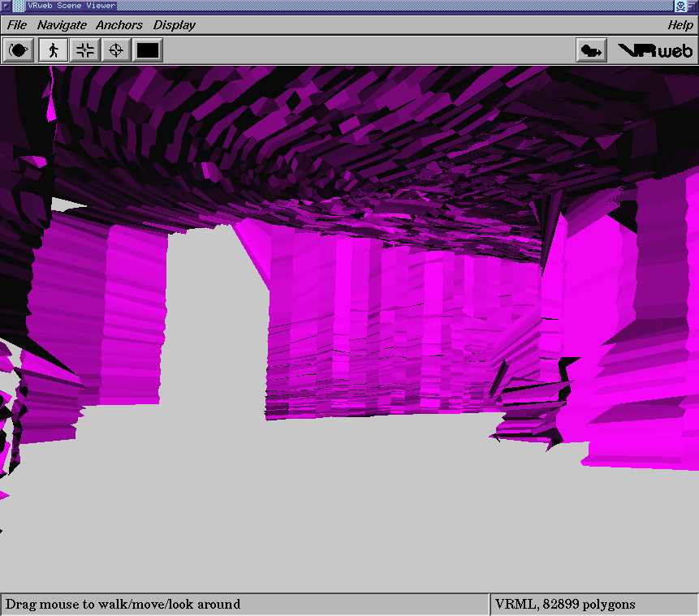Screen dimensions: 699x616
Task: Activate the Walk navigation mode icon
Action: 53,50
